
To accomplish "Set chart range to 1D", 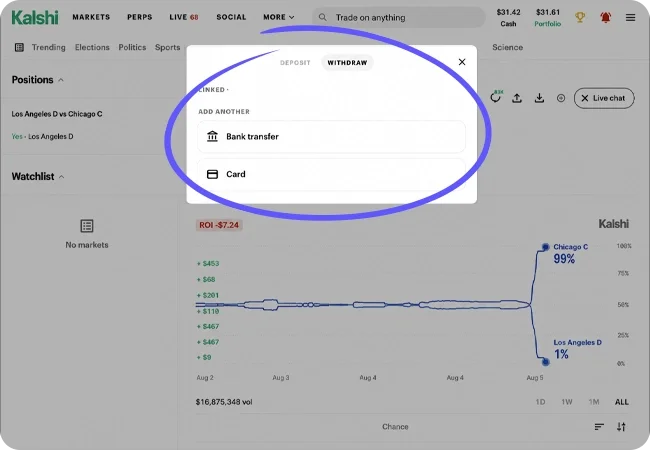I will (540, 402).
